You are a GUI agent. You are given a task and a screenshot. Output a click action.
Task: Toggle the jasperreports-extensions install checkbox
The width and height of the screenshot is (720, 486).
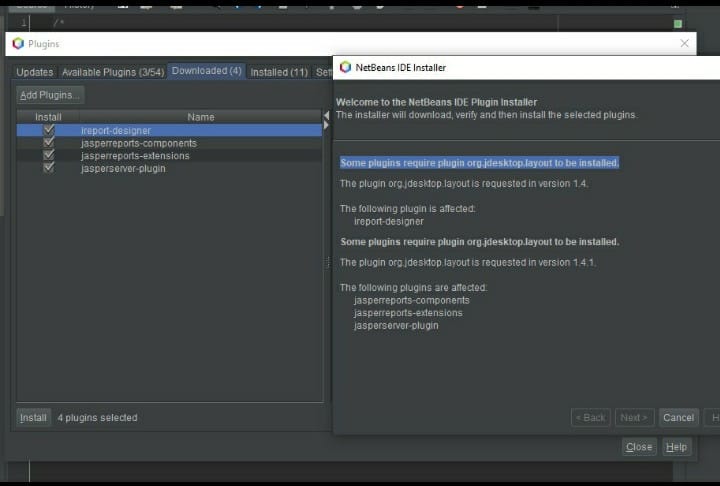click(x=49, y=155)
